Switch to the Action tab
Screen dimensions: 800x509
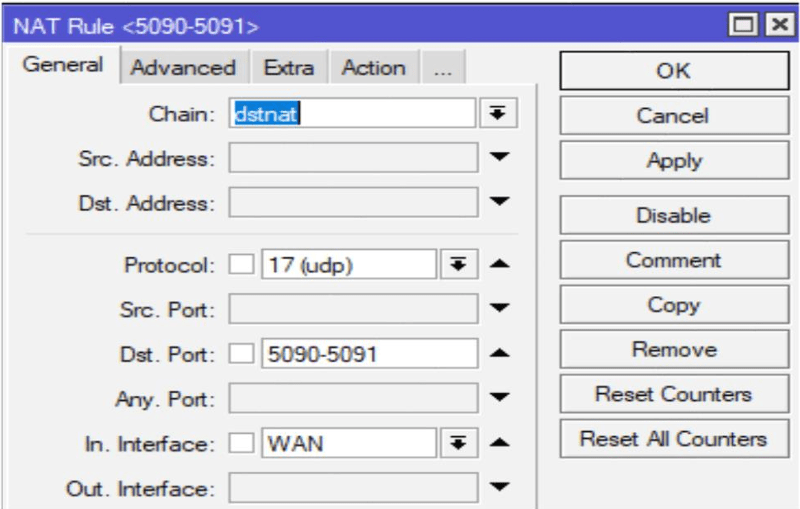[x=373, y=68]
